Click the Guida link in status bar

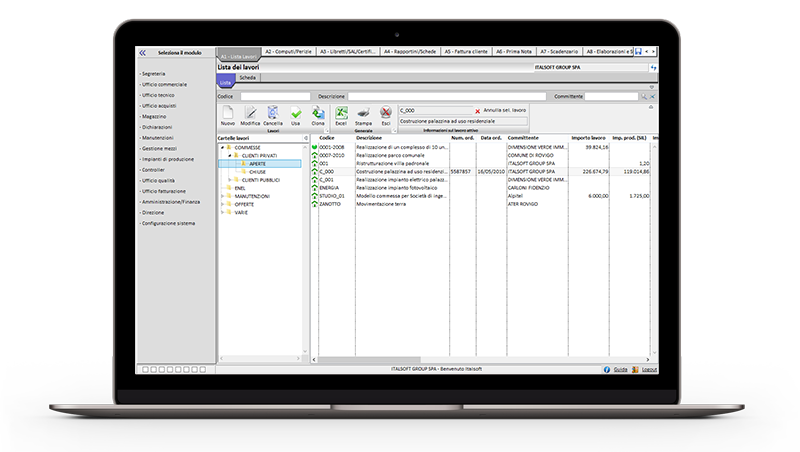tap(620, 369)
